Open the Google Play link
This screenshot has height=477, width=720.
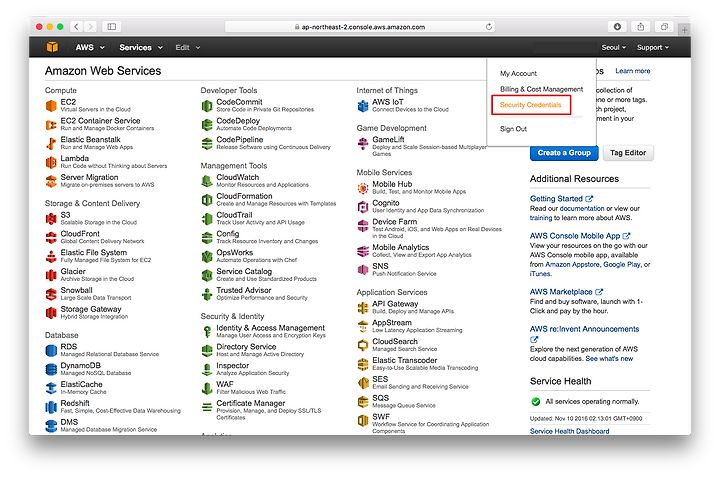(621, 264)
